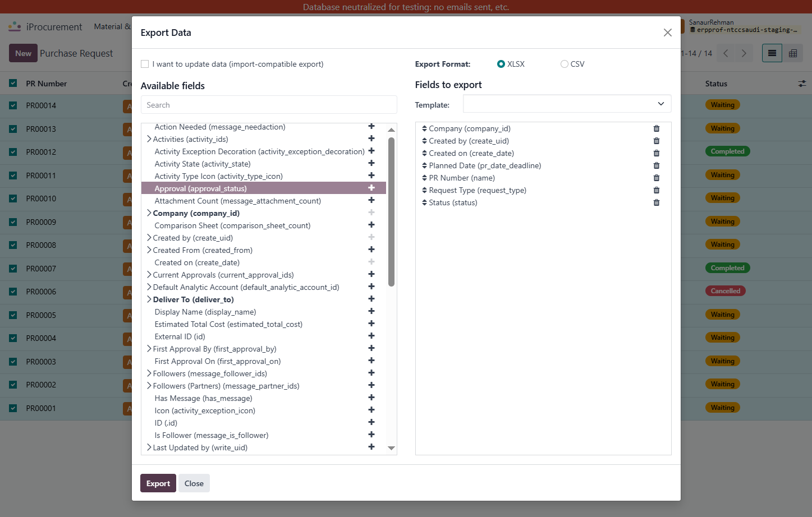Click the Export button
Screen dimensions: 812x517
coord(158,483)
